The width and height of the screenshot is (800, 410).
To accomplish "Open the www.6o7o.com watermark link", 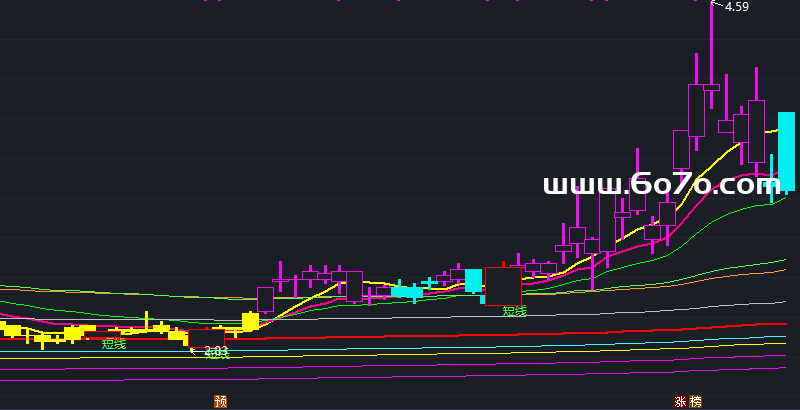I will (x=661, y=185).
